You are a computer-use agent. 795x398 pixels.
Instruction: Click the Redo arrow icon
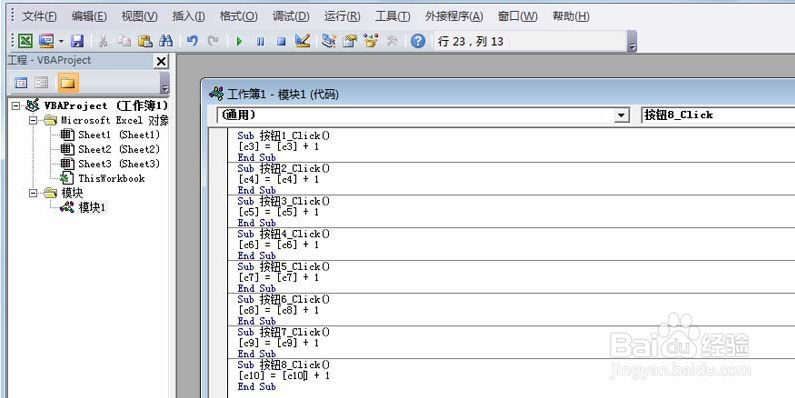click(x=213, y=41)
